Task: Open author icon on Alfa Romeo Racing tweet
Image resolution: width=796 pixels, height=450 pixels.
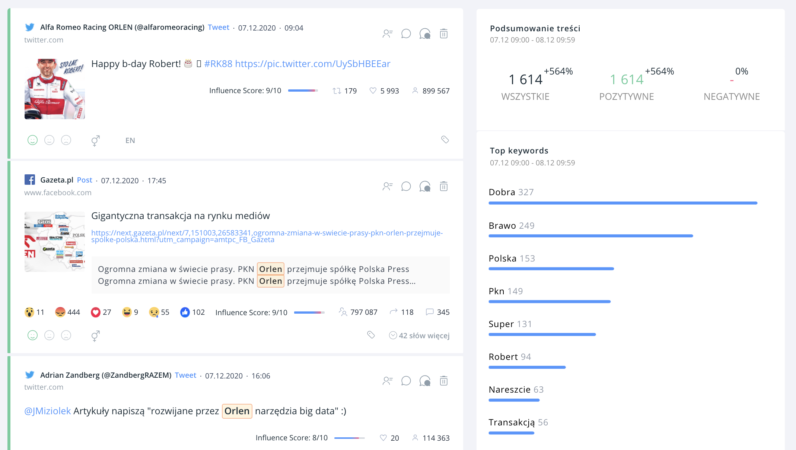Action: coord(387,33)
